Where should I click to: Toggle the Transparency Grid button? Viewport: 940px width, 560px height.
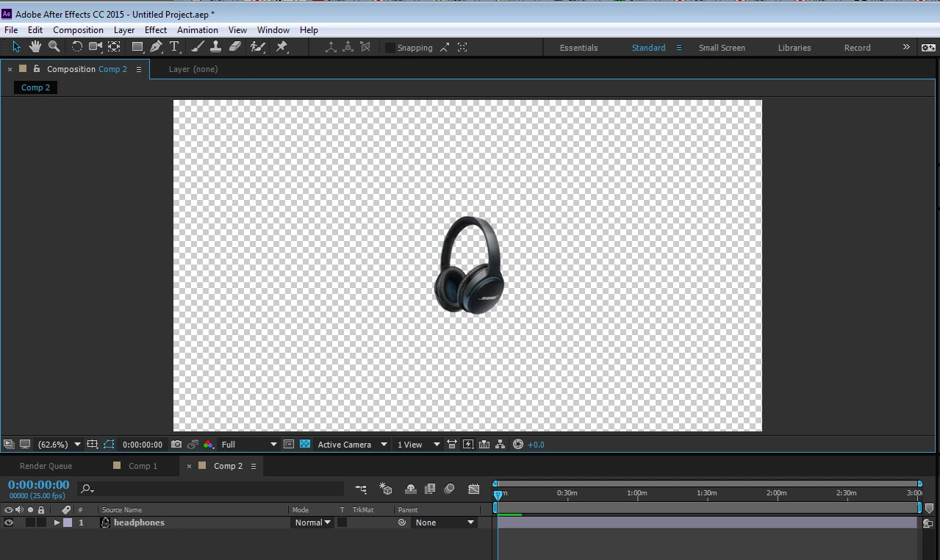pos(305,444)
